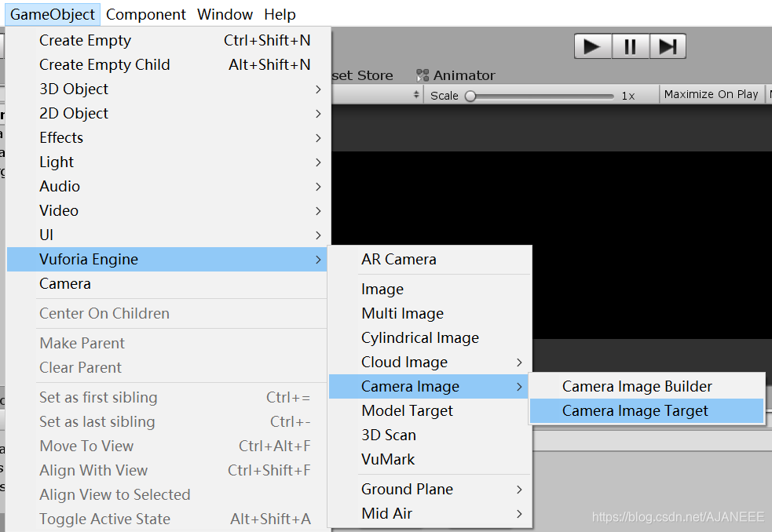Choose 3D Scan

click(430, 435)
